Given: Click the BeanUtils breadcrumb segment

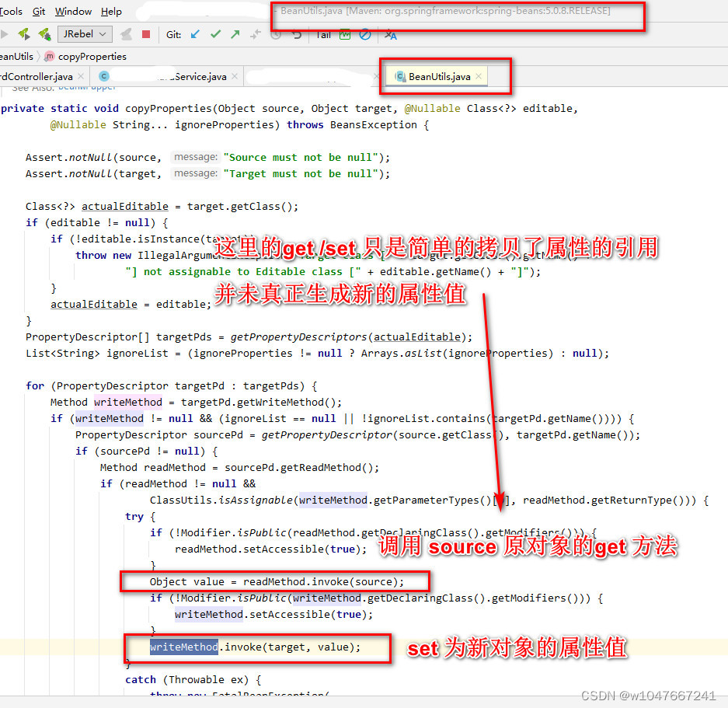Looking at the screenshot, I should [x=17, y=56].
